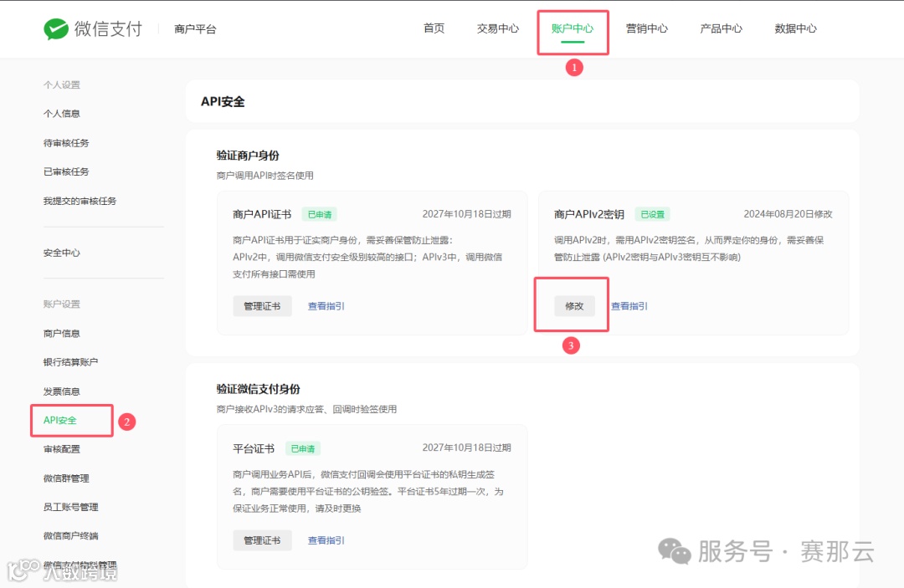Open 我提交的审核任务 in the sidebar
The width and height of the screenshot is (904, 588).
[80, 201]
